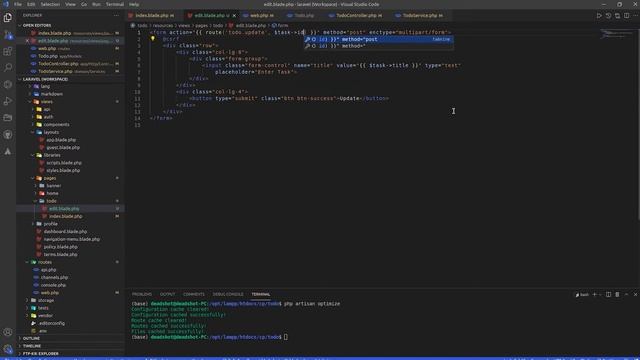
Task: Open the Terminal menu
Action: (115, 4)
